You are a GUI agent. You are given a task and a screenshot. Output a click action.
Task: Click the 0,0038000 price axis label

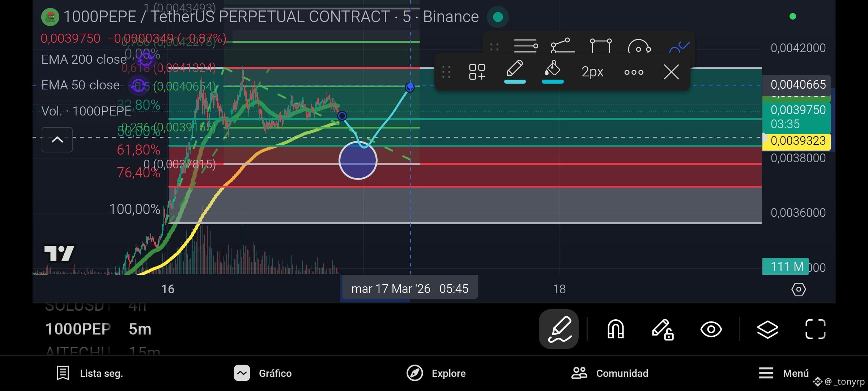798,158
